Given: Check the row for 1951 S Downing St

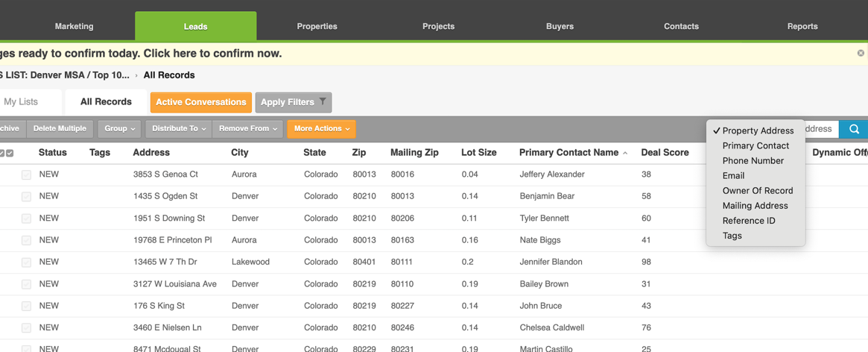Looking at the screenshot, I should [26, 219].
